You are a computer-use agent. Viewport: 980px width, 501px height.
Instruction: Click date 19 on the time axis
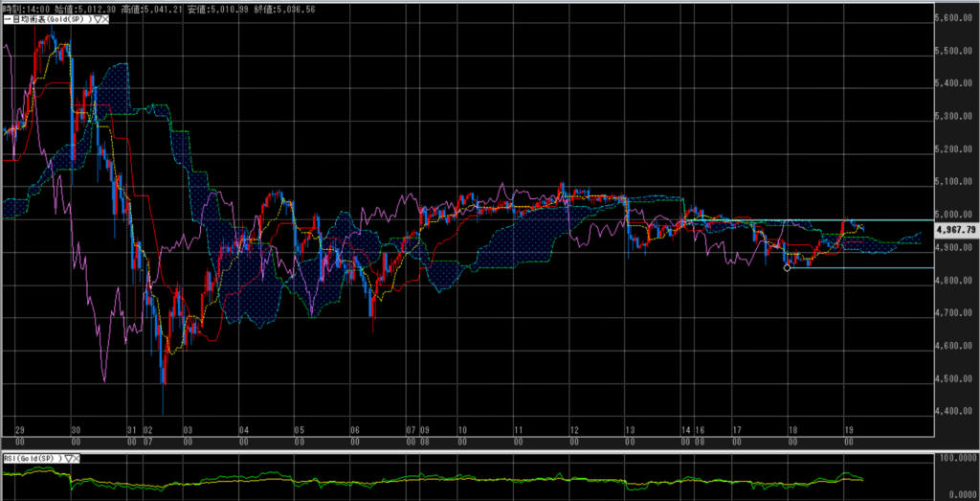coord(848,432)
